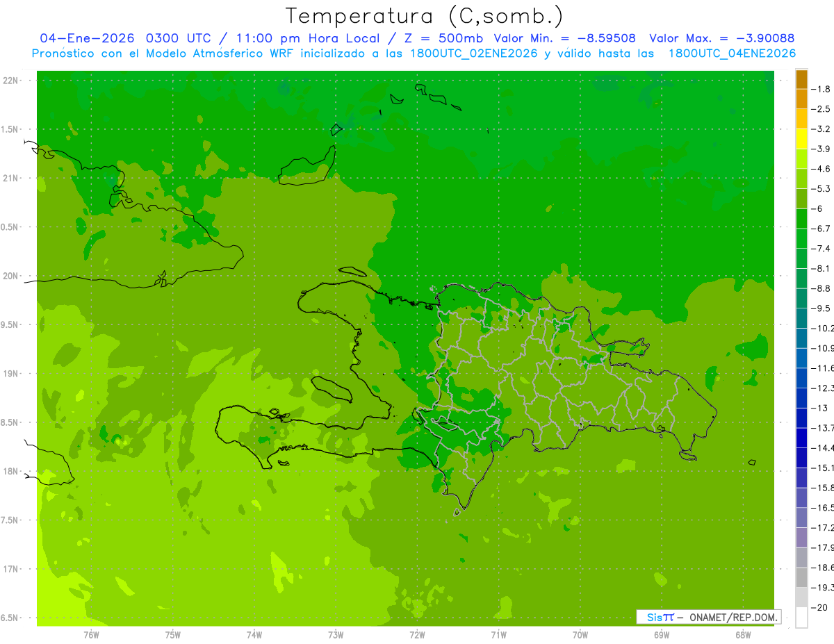This screenshot has height=644, width=834.
Task: Click the 71W longitude label
Action: (x=498, y=635)
